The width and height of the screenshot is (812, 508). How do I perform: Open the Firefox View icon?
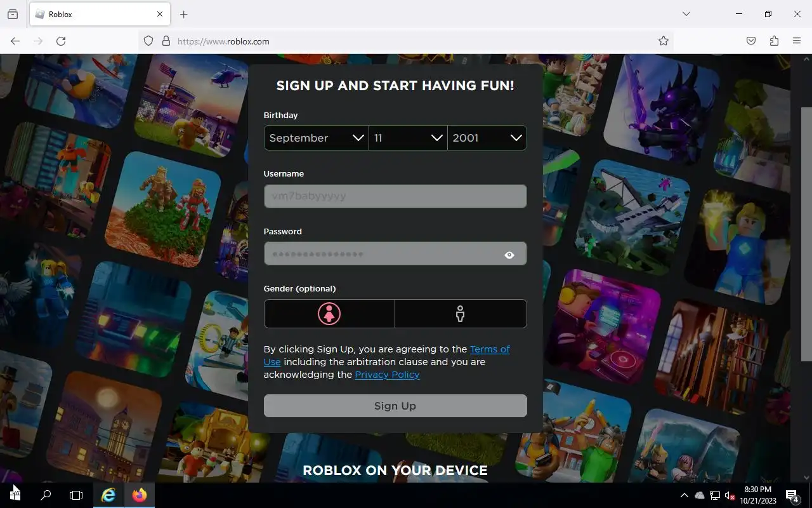point(13,14)
